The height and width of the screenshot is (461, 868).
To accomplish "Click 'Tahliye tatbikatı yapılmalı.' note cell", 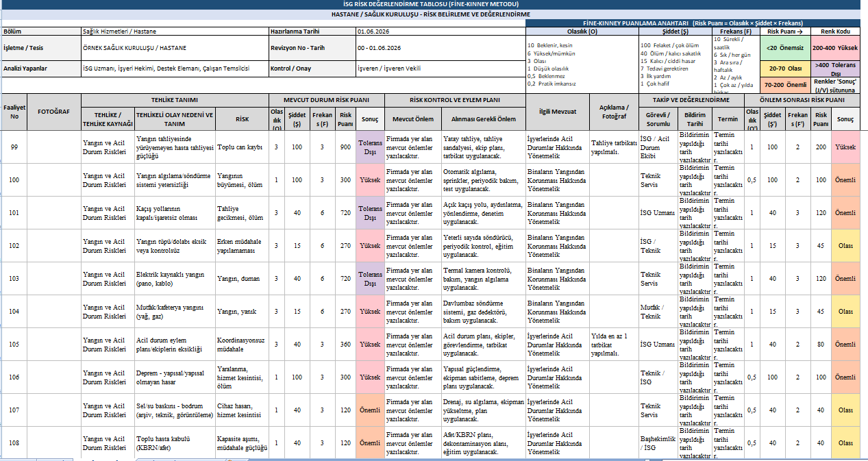I will click(x=613, y=147).
